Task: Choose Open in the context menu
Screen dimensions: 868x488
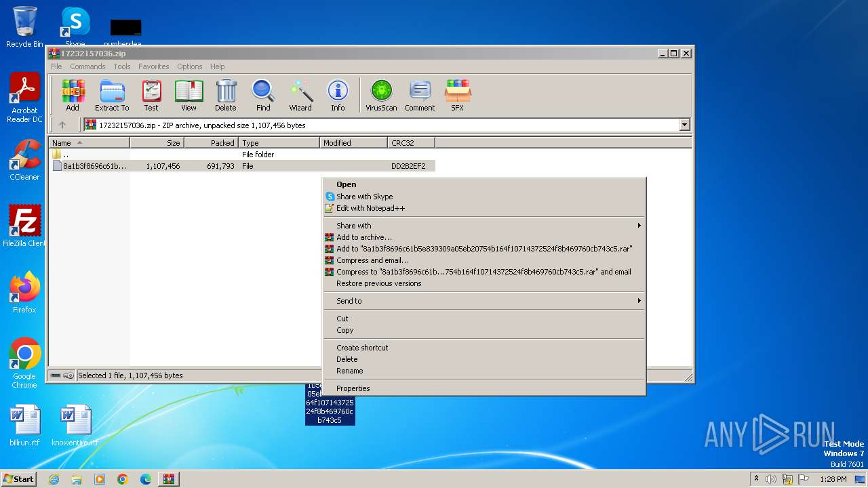Action: coord(484,184)
